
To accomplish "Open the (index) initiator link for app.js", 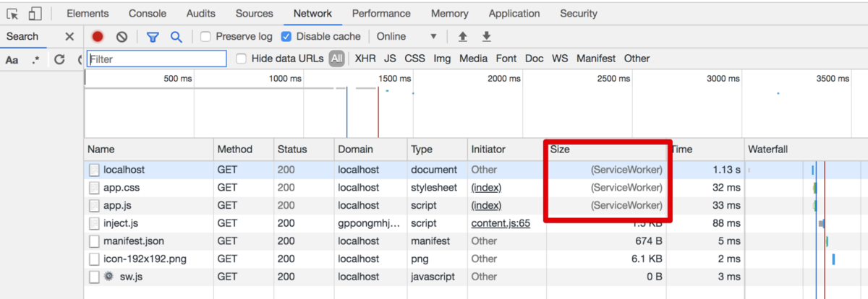I will (486, 205).
